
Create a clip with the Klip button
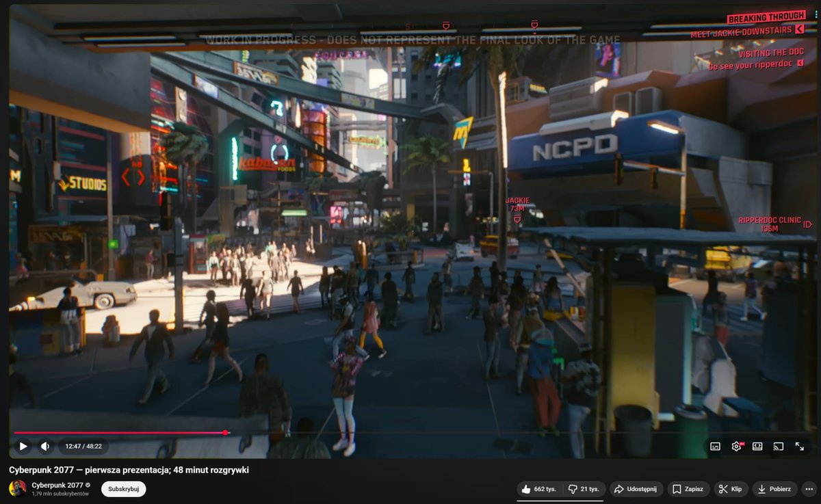(731, 489)
